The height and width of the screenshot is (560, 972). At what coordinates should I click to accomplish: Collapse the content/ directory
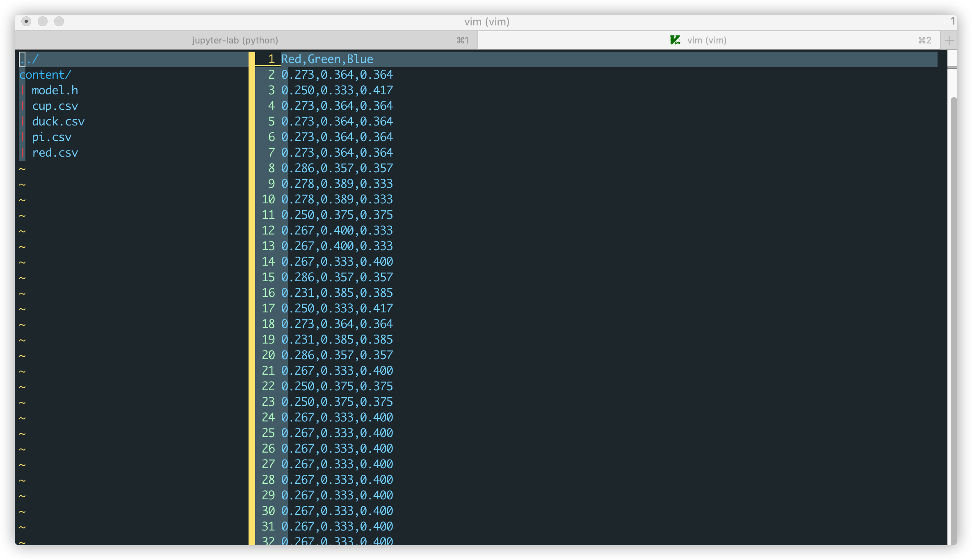click(x=45, y=75)
